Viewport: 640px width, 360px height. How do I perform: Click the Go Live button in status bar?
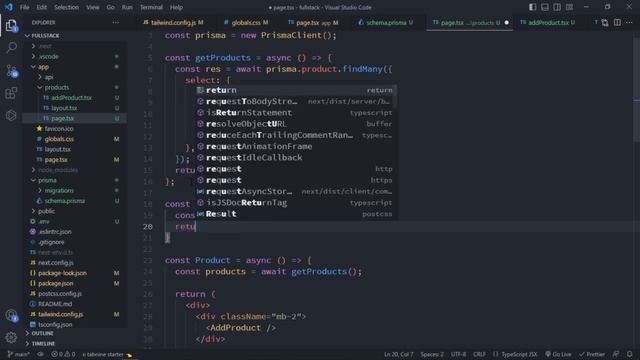[x=558, y=354]
